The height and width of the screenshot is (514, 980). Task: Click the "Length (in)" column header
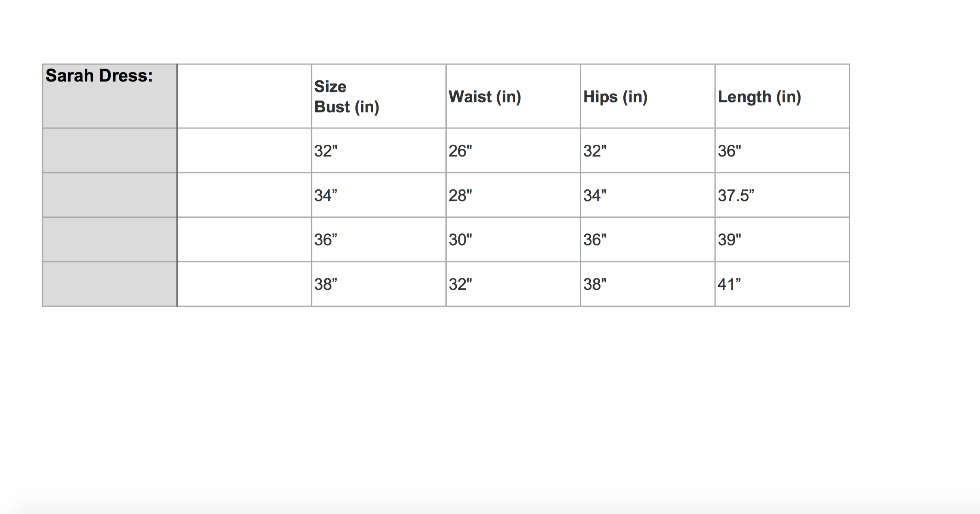759,97
